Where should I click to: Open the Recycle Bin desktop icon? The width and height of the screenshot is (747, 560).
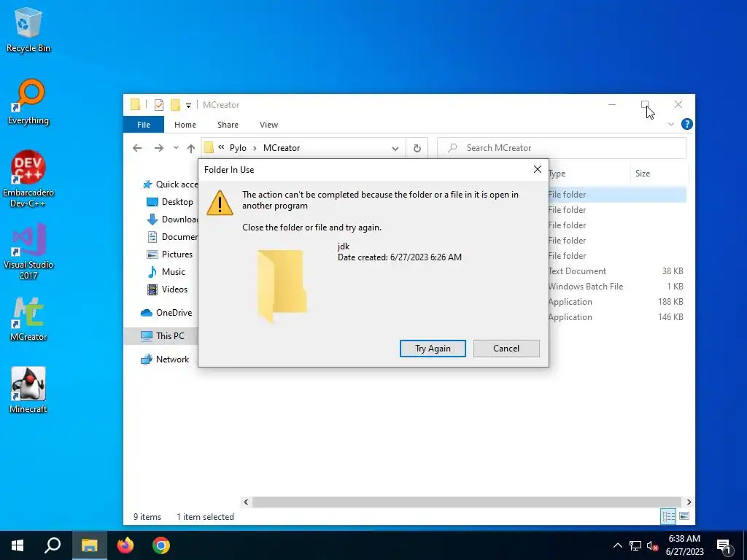28,29
